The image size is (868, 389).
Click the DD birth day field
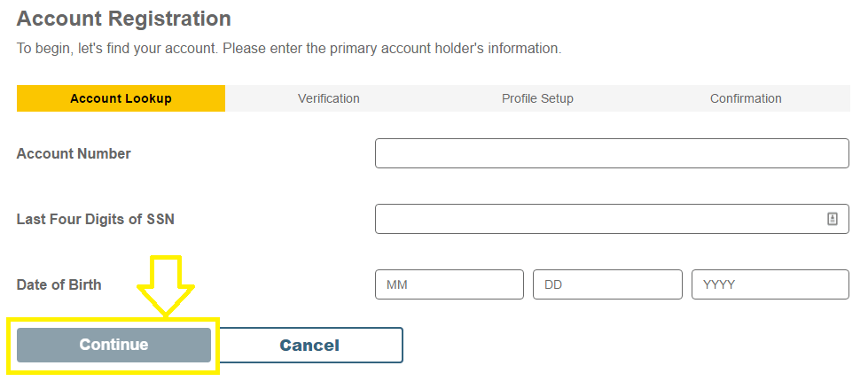tap(607, 285)
